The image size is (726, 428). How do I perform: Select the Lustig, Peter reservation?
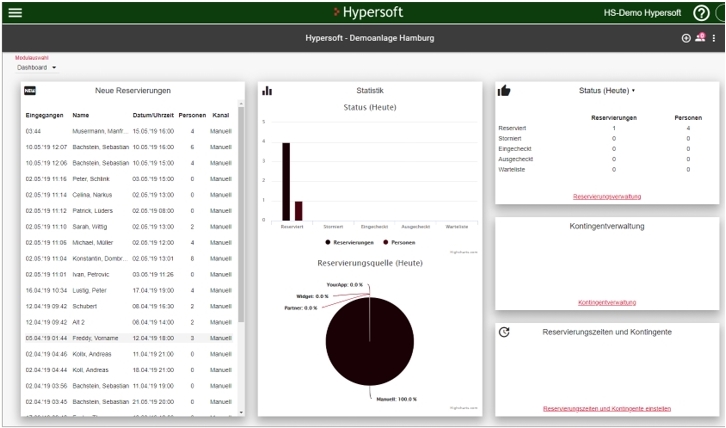pyautogui.click(x=129, y=290)
